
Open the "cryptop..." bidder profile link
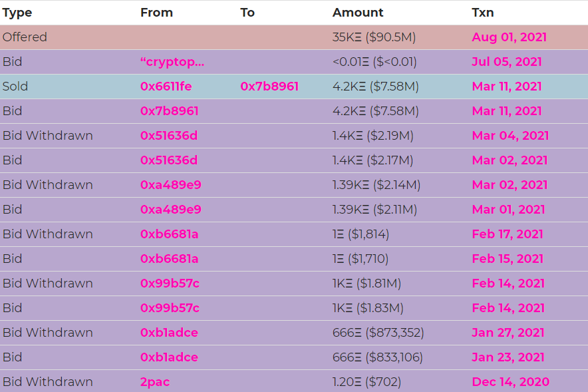coord(172,62)
